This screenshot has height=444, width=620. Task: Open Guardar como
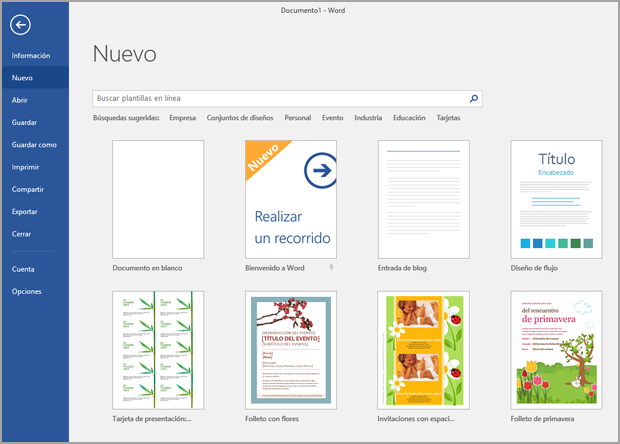34,145
